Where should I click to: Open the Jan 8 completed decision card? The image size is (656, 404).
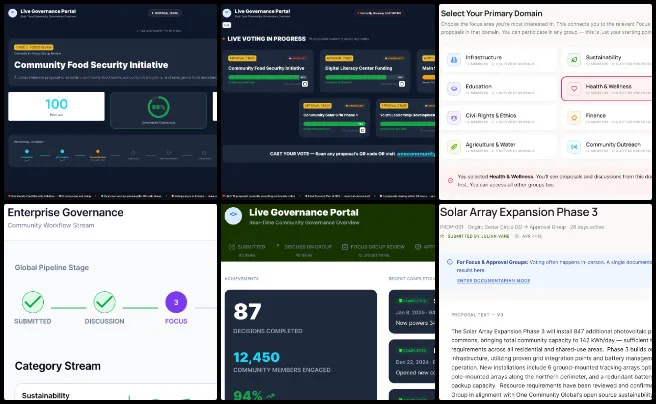click(412, 312)
